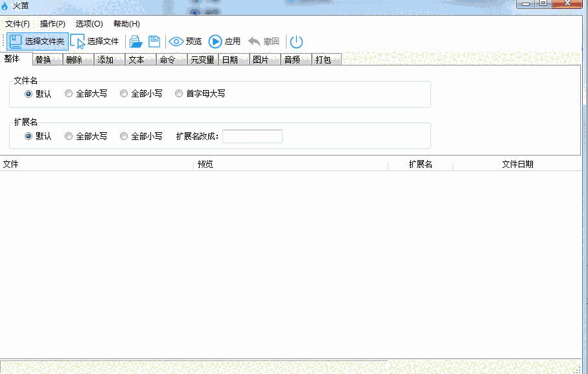Choose 首字母大写 file name option
Image resolution: width=588 pixels, height=374 pixels.
pyautogui.click(x=179, y=93)
